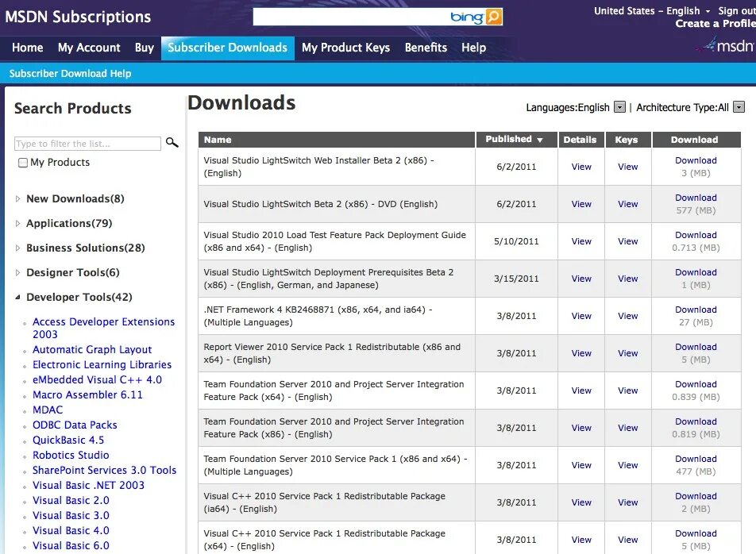Viewport: 756px width, 554px height.
Task: View details for Report Viewer 2010 SP1 Redistributable
Action: pyautogui.click(x=581, y=353)
